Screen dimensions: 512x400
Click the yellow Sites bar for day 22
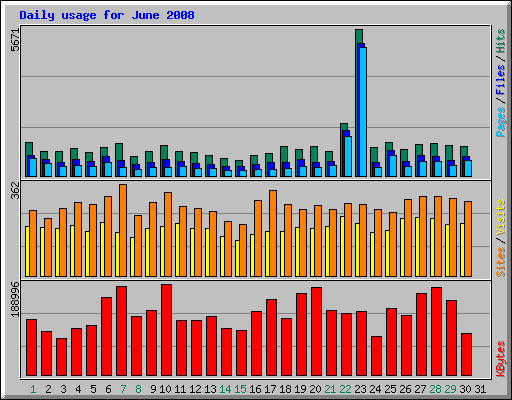(x=342, y=246)
